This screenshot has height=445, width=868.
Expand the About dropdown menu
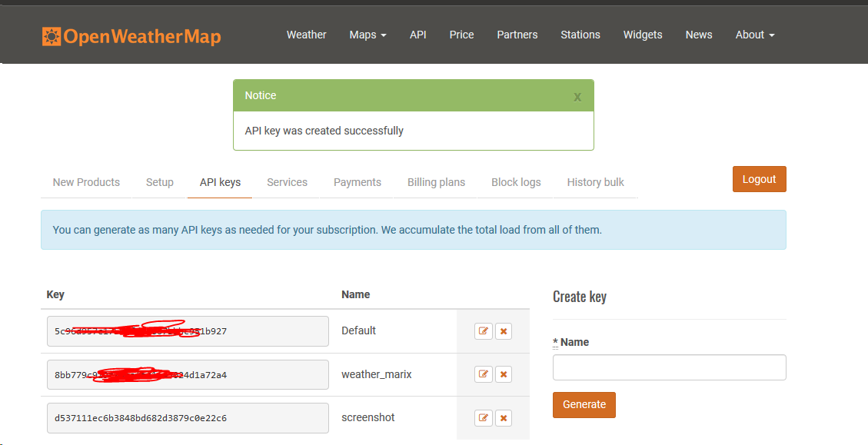coord(754,35)
